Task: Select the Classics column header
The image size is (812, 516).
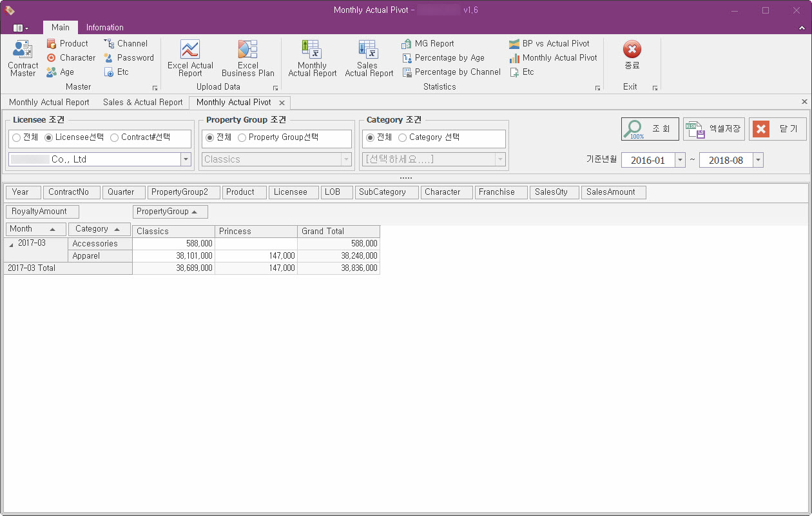Action: tap(174, 232)
